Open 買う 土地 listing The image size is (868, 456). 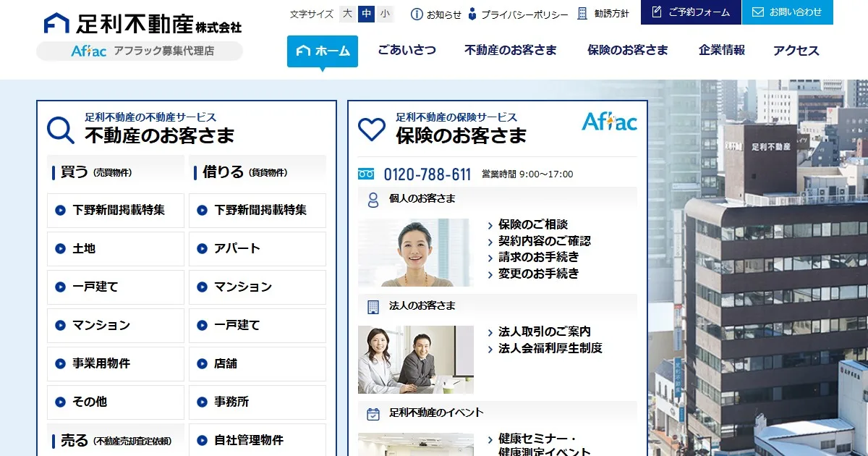click(x=116, y=249)
